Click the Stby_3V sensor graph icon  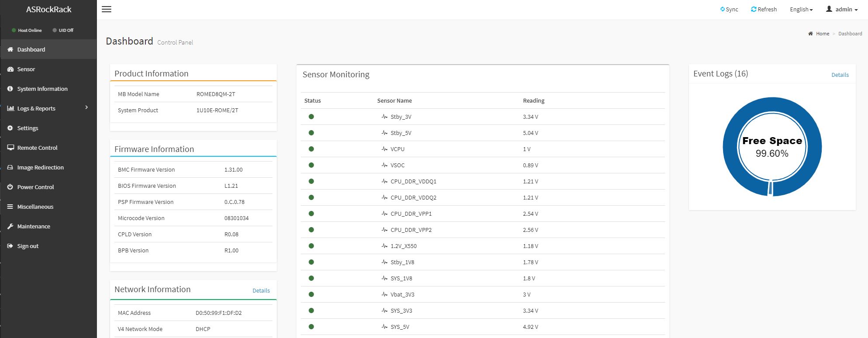[x=384, y=117]
